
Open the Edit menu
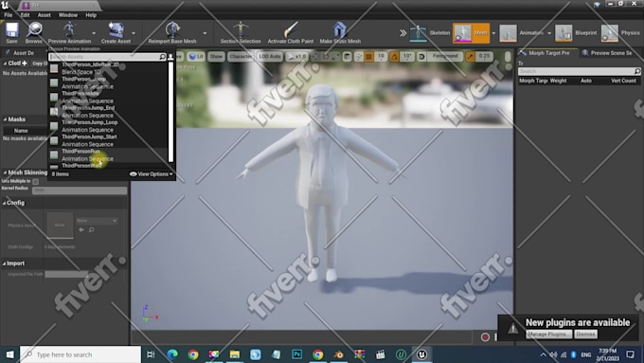point(25,15)
